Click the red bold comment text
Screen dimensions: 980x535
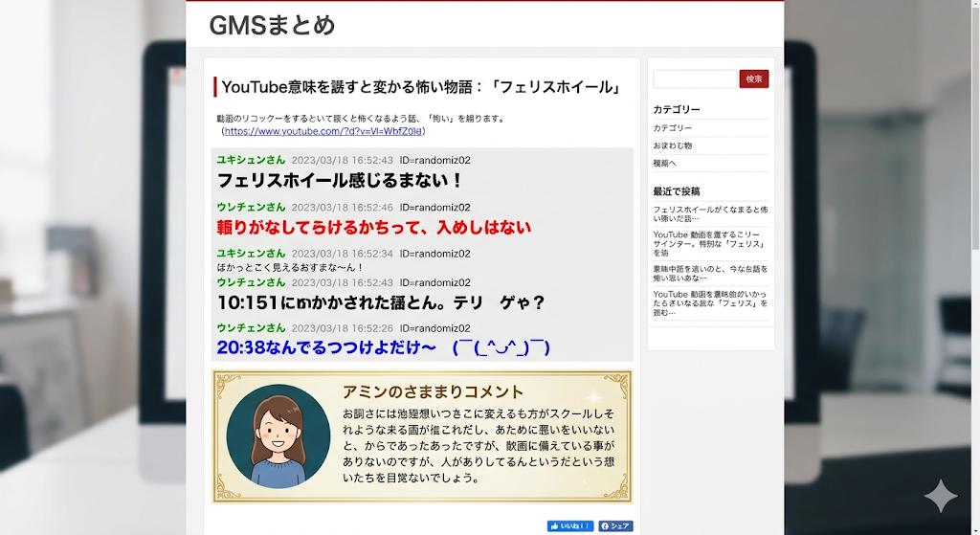click(x=373, y=228)
